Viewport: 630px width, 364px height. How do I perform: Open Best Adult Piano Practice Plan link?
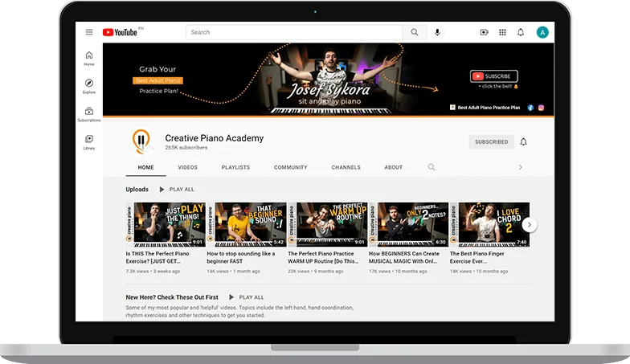pos(485,108)
